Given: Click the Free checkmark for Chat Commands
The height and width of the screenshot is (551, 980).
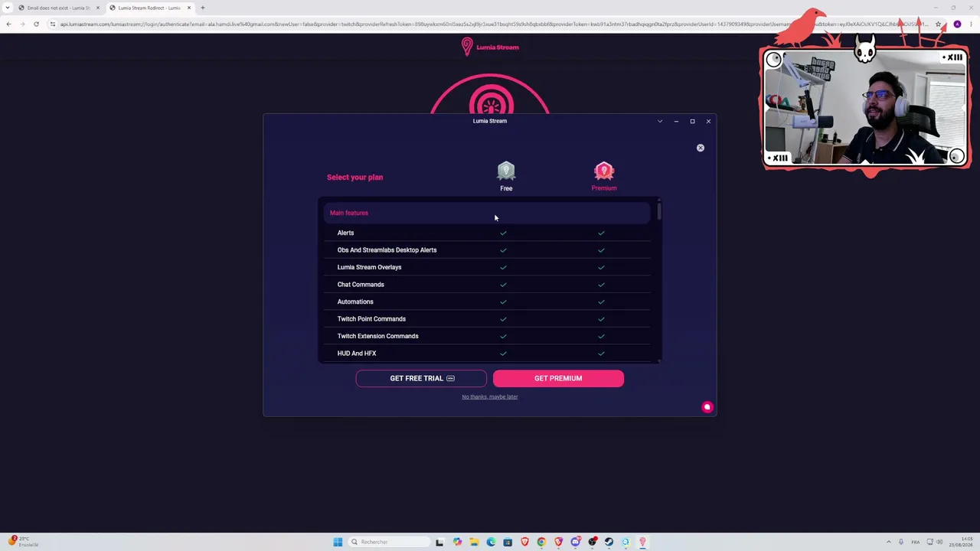Looking at the screenshot, I should tap(503, 285).
